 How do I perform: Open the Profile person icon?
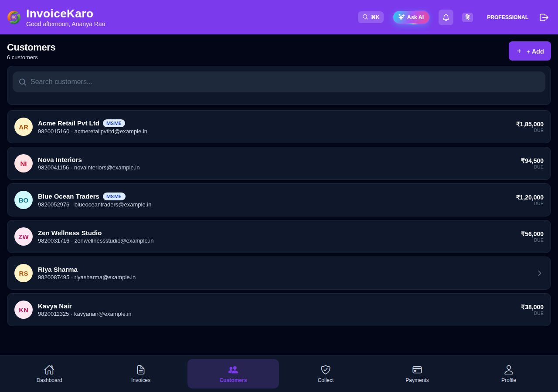pyautogui.click(x=509, y=370)
